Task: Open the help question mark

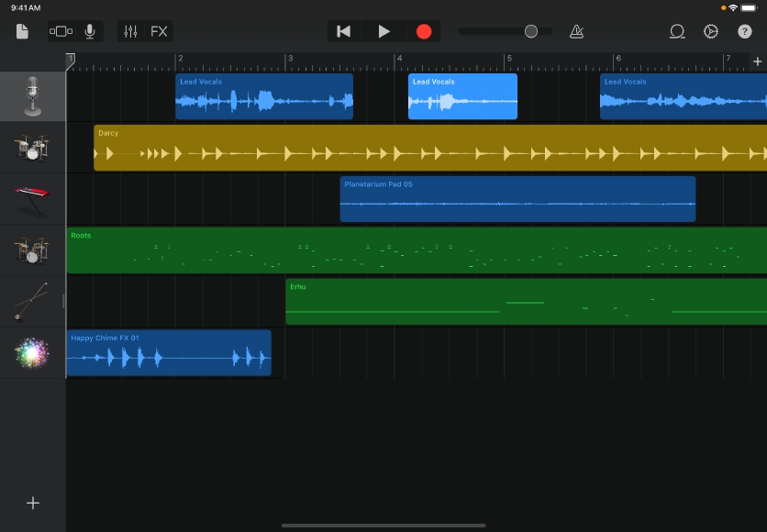Action: pos(745,31)
